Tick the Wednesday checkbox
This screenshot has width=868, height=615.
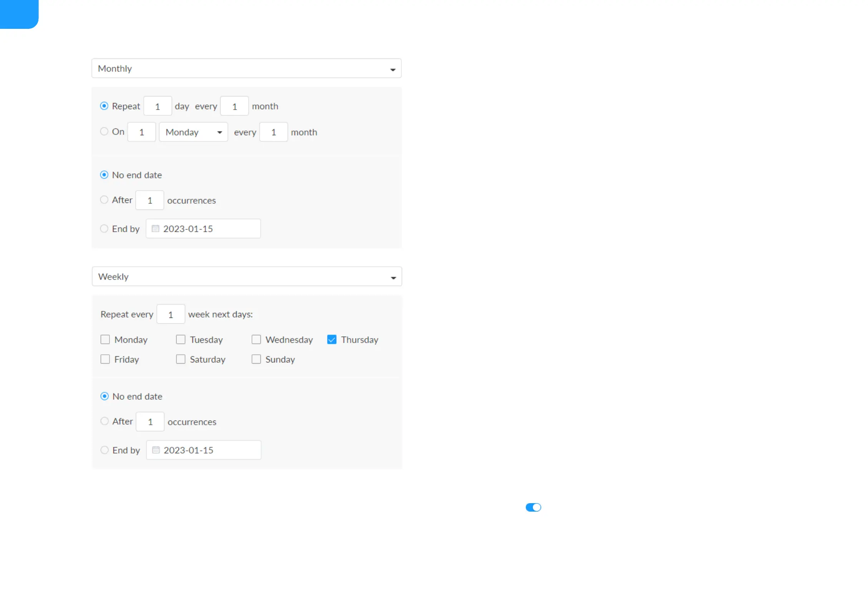coord(256,340)
